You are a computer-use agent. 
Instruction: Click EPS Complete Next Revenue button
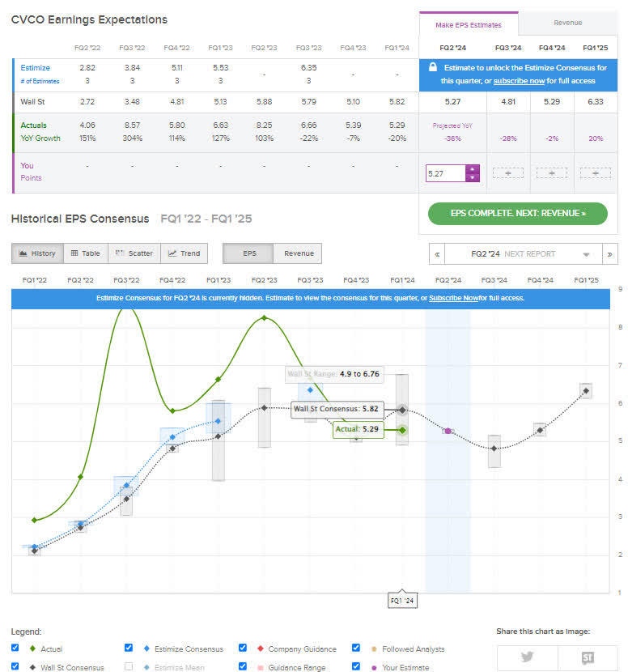[517, 214]
